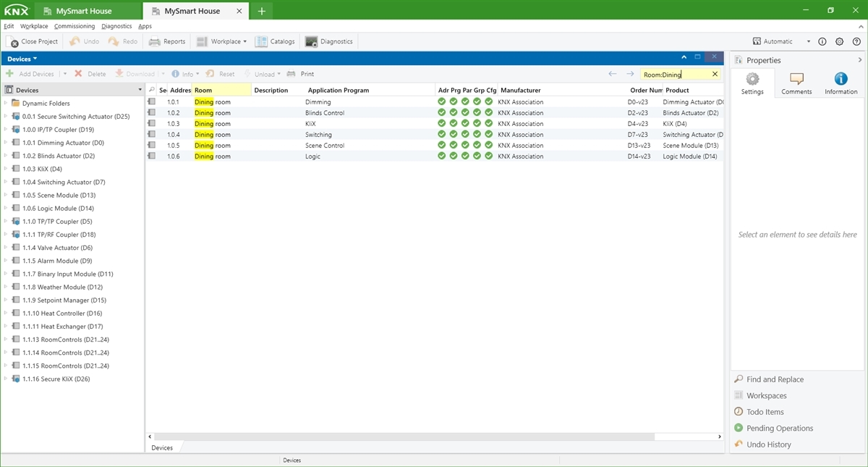Expand the 1.0.1 Dimming Actuator node
The width and height of the screenshot is (868, 467).
pyautogui.click(x=6, y=143)
